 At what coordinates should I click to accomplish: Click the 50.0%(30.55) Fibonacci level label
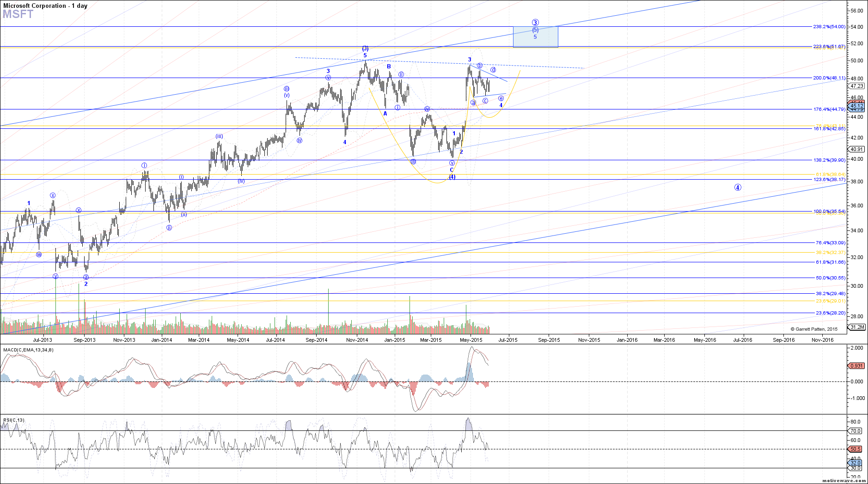(x=831, y=278)
